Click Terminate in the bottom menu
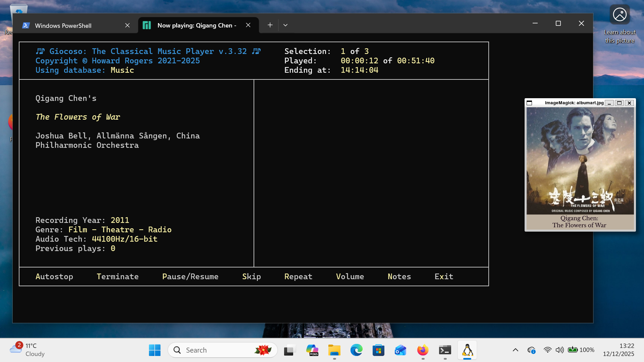 point(117,277)
